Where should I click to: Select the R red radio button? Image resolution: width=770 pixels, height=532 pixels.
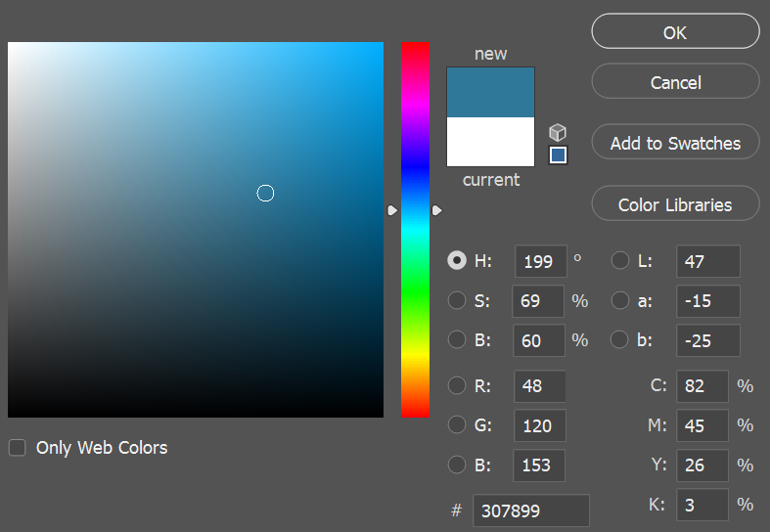tap(457, 385)
